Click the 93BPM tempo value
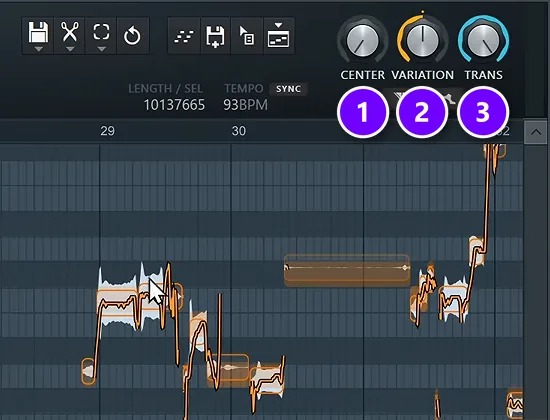This screenshot has height=420, width=550. point(246,105)
